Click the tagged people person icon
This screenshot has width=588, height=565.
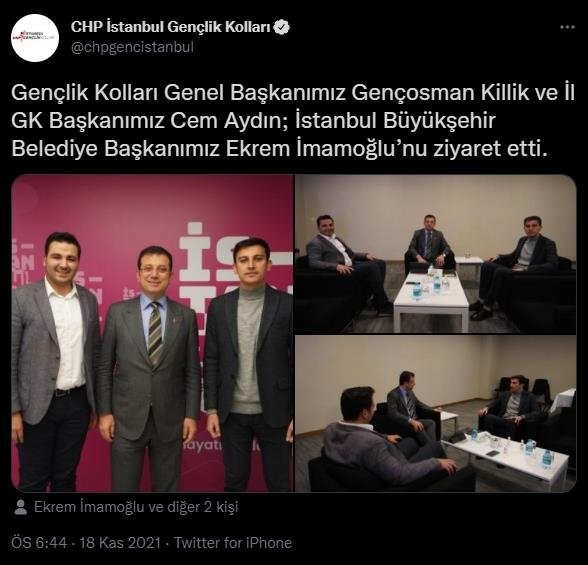(x=20, y=507)
